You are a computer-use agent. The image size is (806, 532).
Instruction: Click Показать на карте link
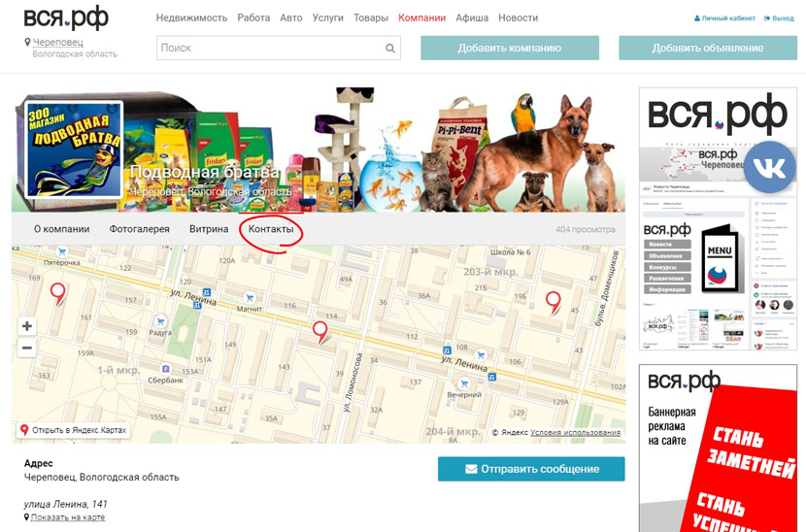[x=68, y=517]
